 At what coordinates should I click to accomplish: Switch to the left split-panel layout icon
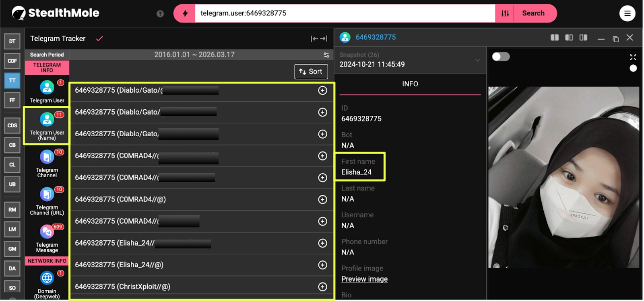tap(555, 37)
